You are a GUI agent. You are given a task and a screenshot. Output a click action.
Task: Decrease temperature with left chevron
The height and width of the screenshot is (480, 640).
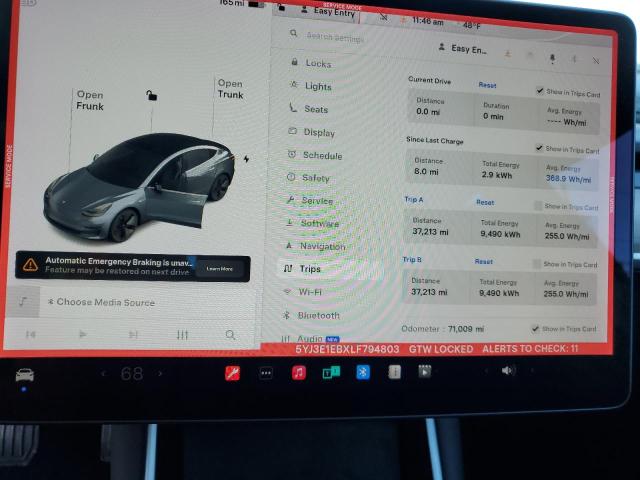pos(103,374)
